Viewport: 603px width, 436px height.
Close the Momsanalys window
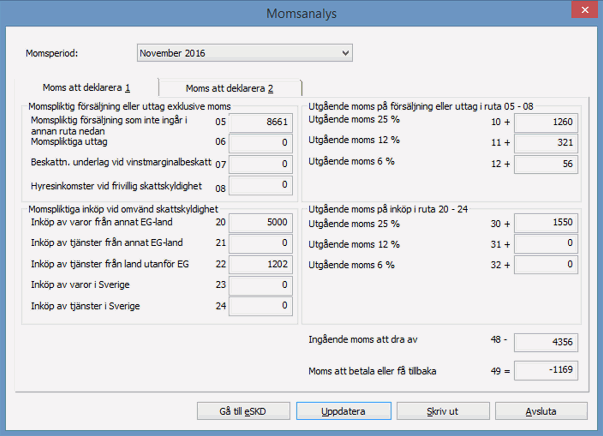[x=580, y=11]
